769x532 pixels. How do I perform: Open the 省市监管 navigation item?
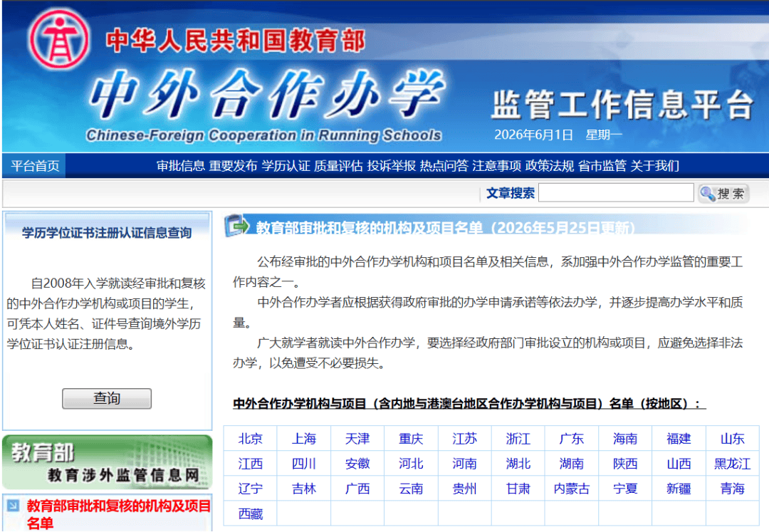[602, 166]
